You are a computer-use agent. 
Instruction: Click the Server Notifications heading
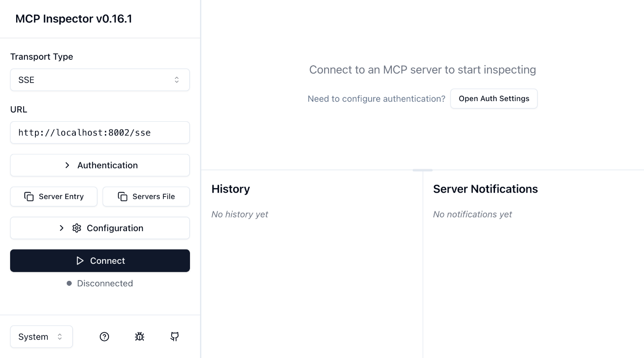click(485, 189)
